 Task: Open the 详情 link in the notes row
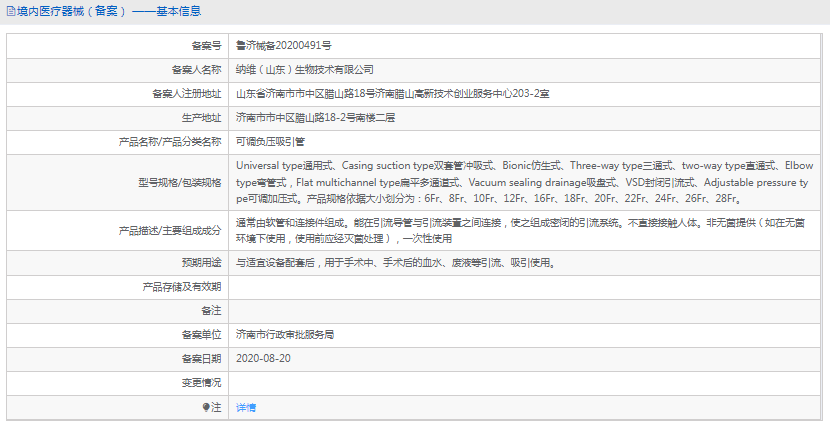246,407
